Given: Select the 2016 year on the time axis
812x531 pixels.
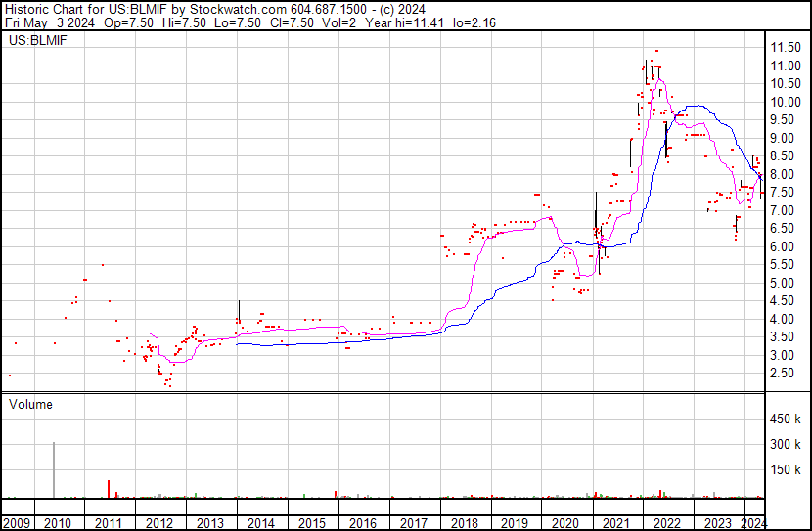Looking at the screenshot, I should click(x=363, y=523).
